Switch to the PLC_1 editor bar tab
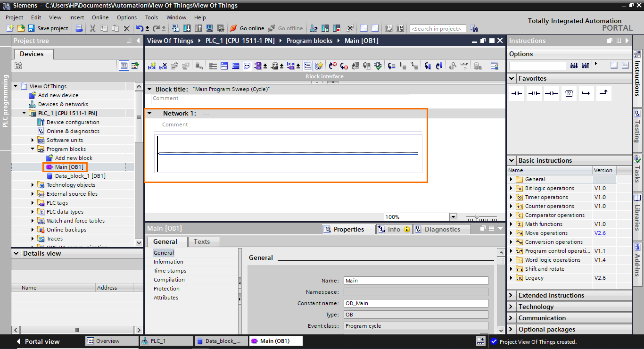Screen dimensions: 644x349 (x=166, y=341)
